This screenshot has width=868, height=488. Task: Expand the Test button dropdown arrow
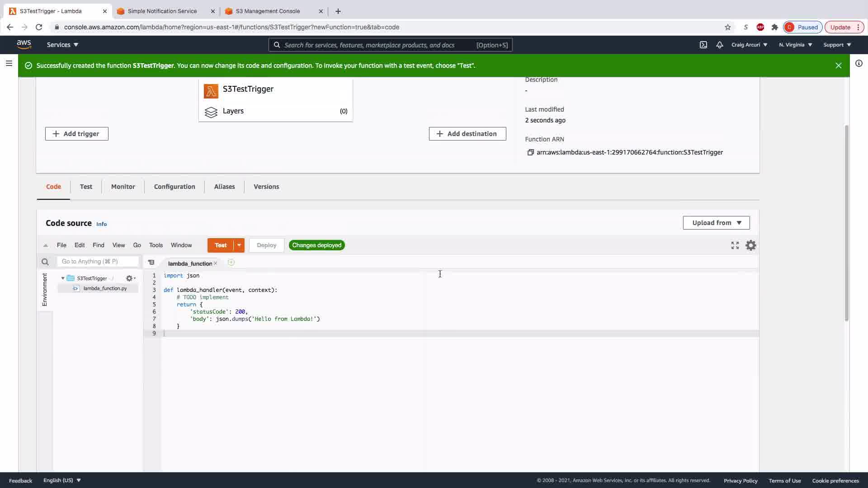pyautogui.click(x=239, y=245)
